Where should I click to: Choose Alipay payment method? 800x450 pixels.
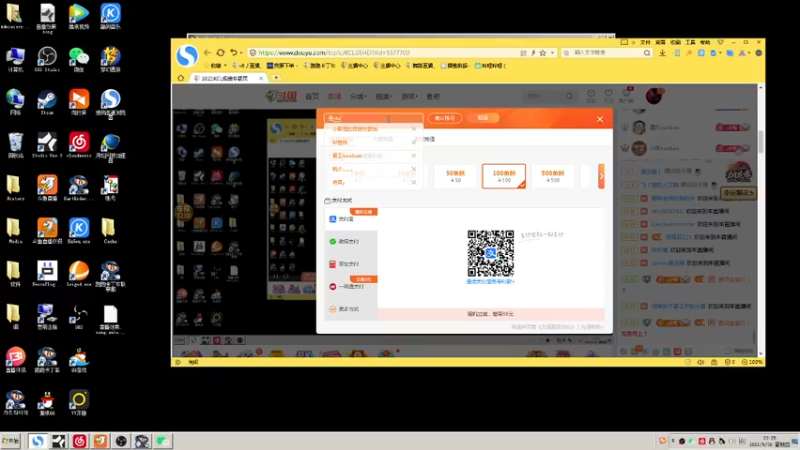[x=351, y=219]
